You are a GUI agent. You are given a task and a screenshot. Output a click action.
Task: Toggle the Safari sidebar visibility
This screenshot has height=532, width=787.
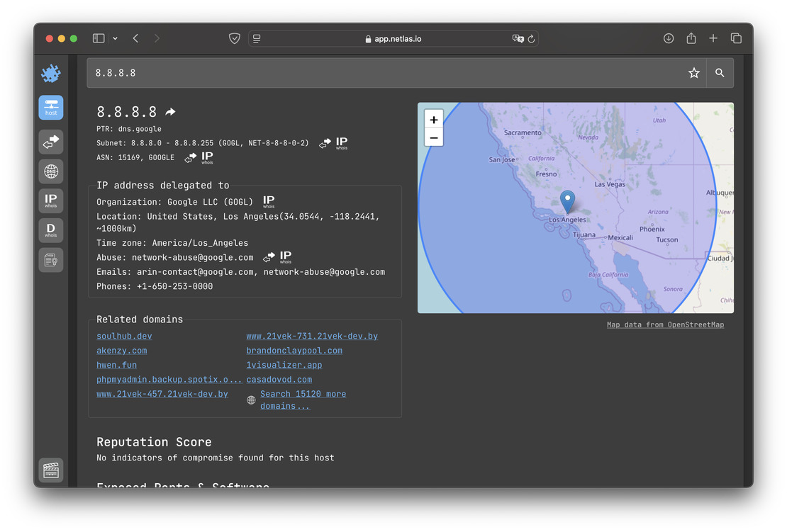coord(98,38)
